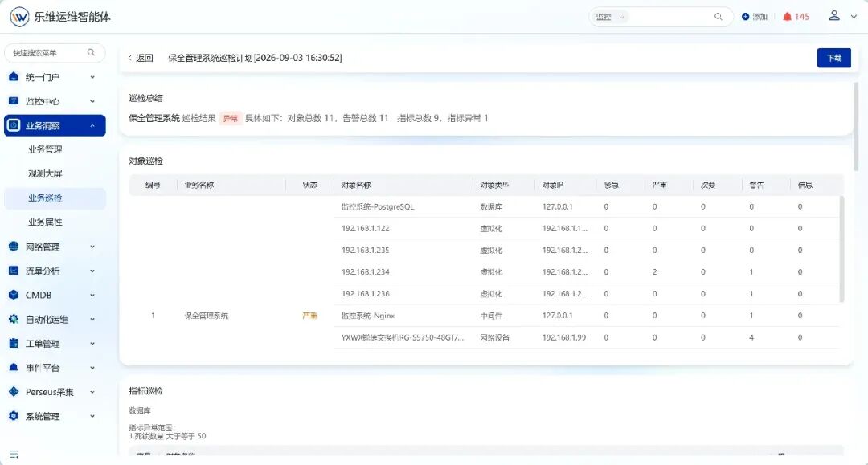The image size is (868, 465).
Task: Go back using the 返回 link
Action: 145,58
